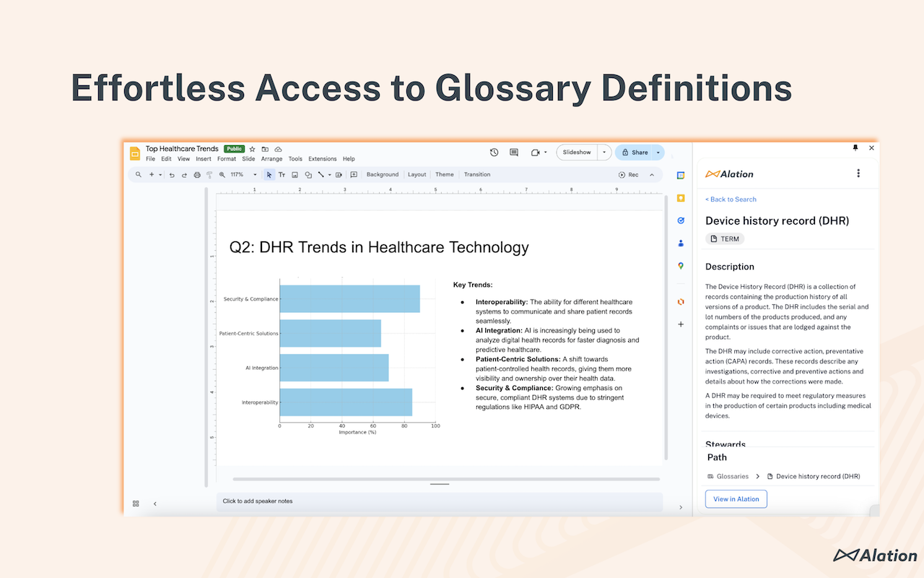924x578 pixels.
Task: Open the Extensions menu
Action: click(x=323, y=159)
